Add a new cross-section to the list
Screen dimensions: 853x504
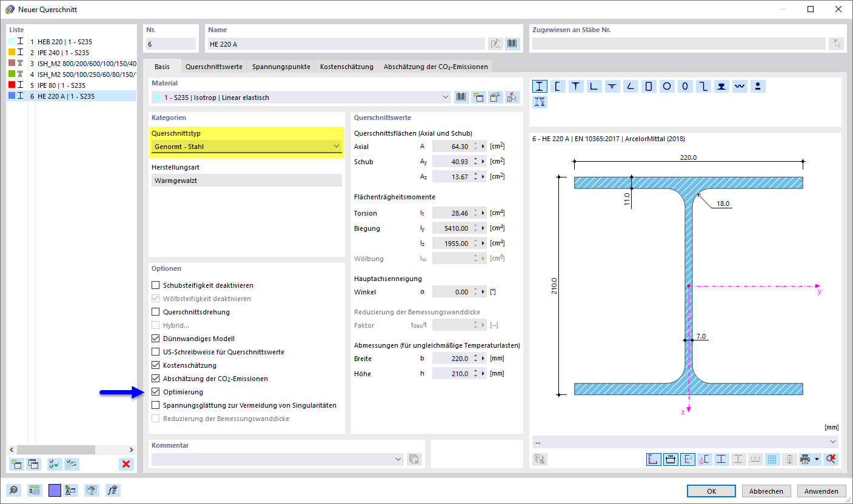17,464
